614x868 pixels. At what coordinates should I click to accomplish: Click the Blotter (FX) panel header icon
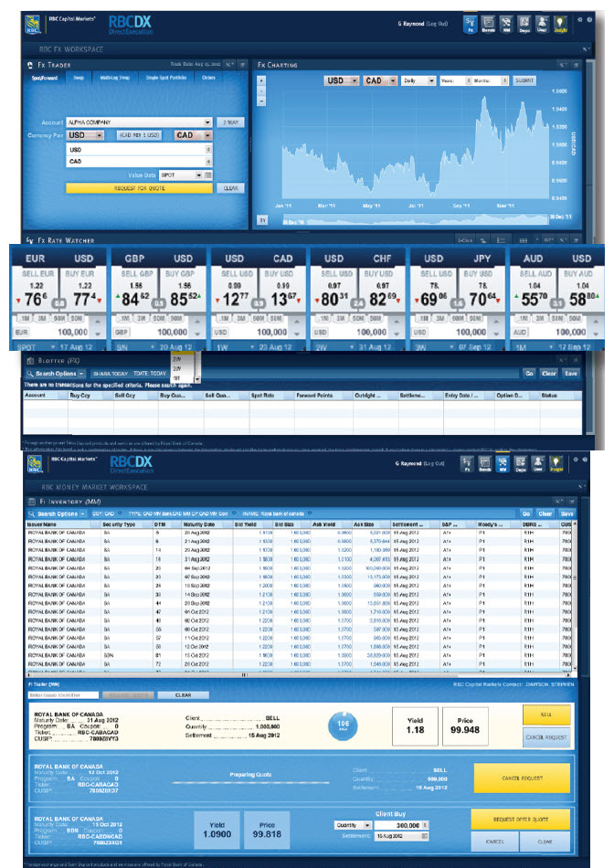point(30,360)
